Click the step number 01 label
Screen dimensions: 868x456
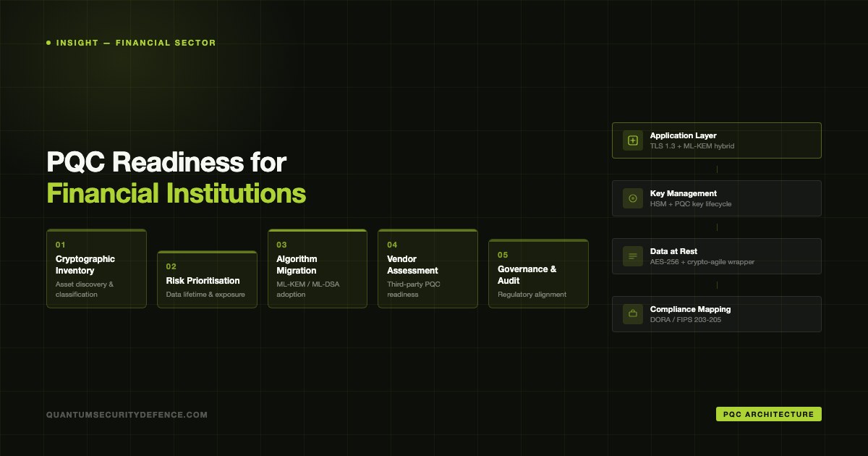pyautogui.click(x=60, y=245)
